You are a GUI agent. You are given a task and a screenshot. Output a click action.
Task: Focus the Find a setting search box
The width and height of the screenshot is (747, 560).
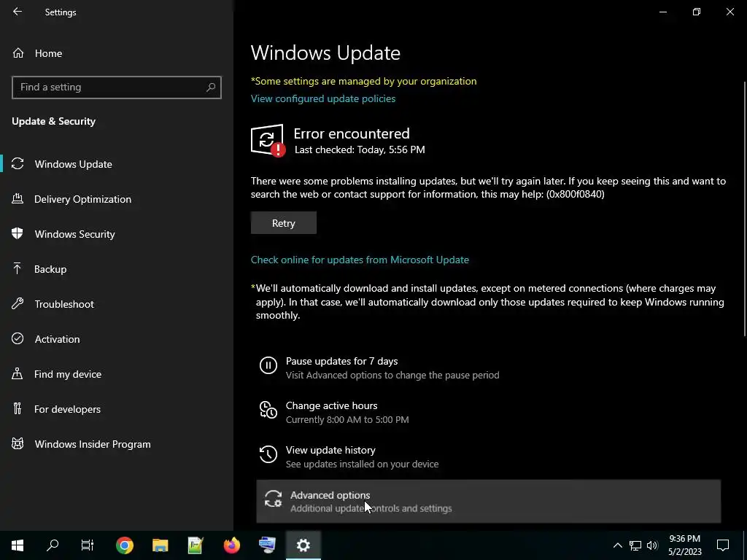click(116, 87)
